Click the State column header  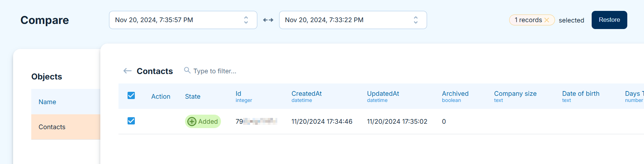tap(193, 97)
